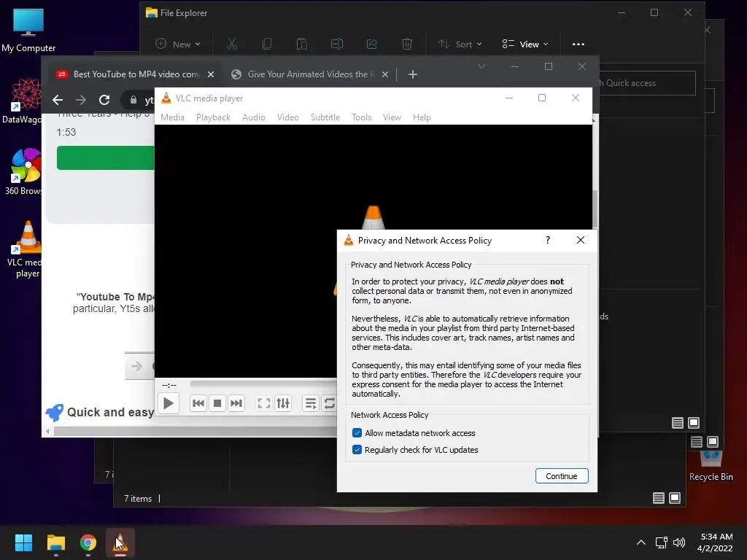Toggle VLC loop mode icon
Screen dimensions: 747x560
[329, 403]
